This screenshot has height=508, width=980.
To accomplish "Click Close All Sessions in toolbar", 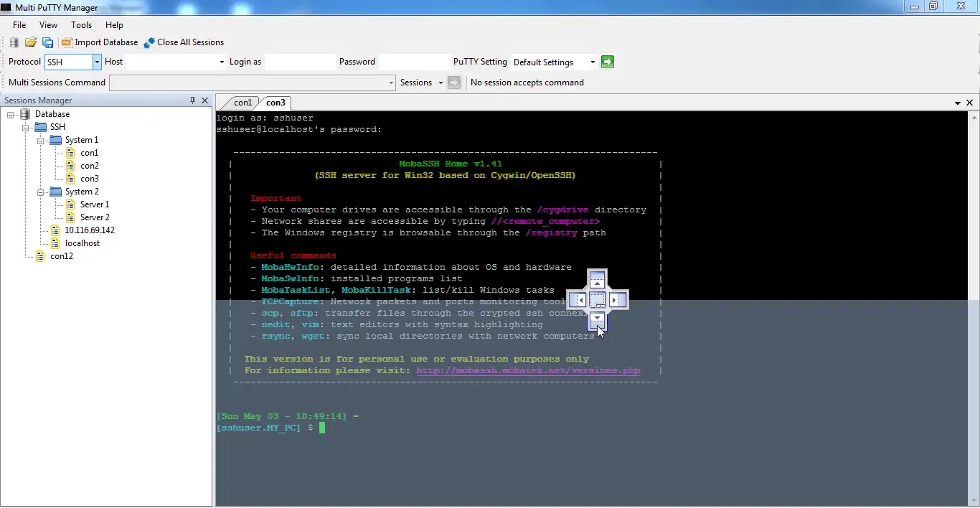I will [184, 42].
